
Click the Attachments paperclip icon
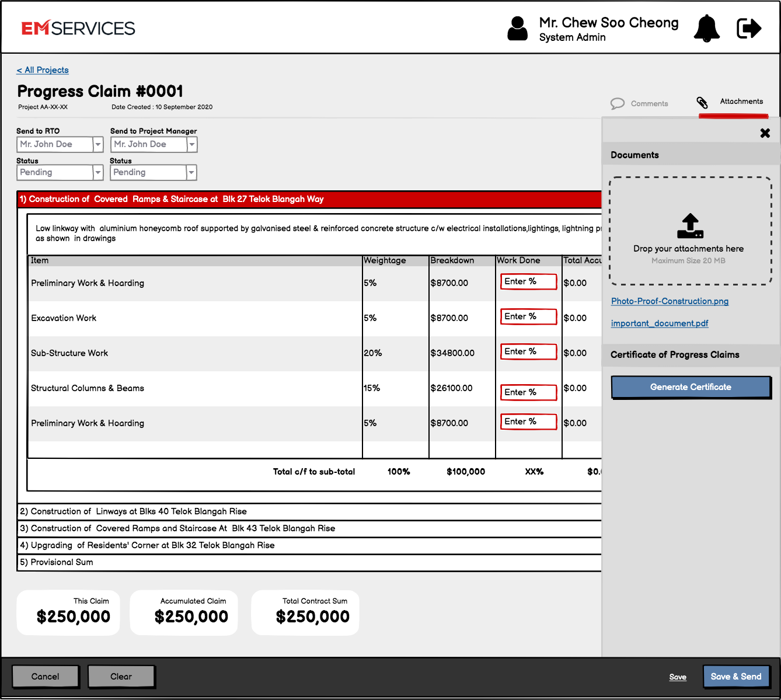click(702, 103)
